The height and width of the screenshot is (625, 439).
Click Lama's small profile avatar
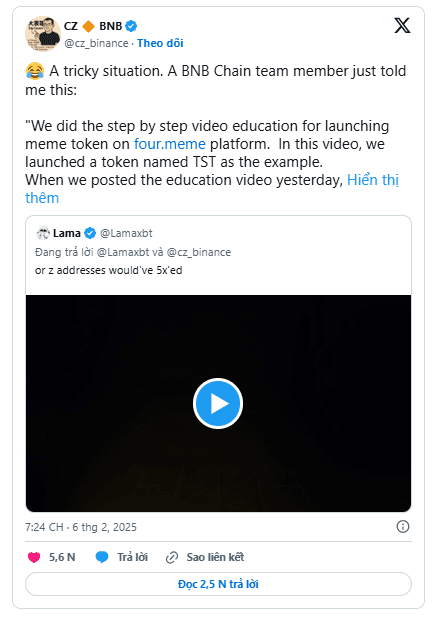point(43,233)
